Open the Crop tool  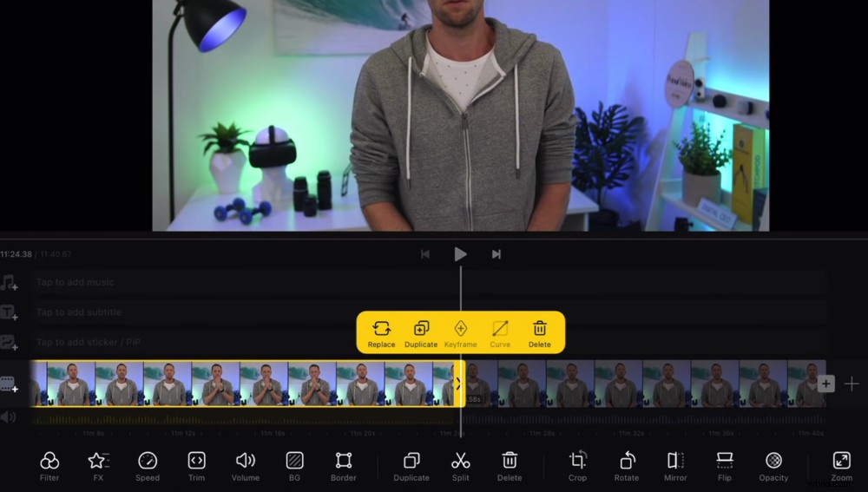click(x=577, y=466)
